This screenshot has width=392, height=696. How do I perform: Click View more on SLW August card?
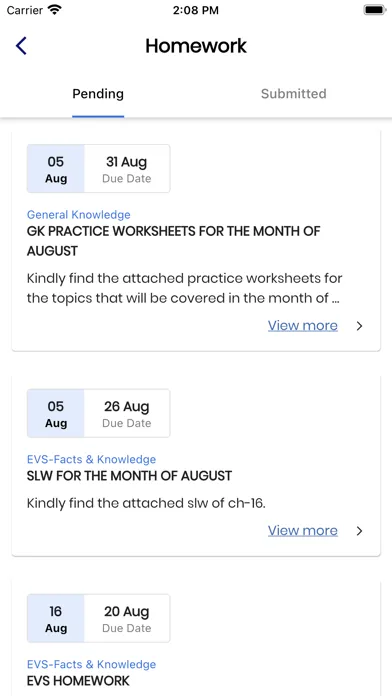click(303, 531)
